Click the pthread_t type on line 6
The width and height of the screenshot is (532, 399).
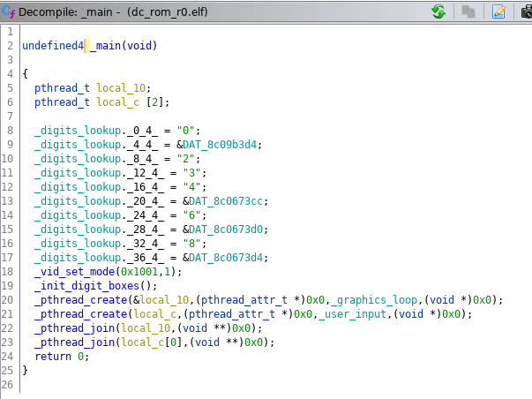(62, 102)
